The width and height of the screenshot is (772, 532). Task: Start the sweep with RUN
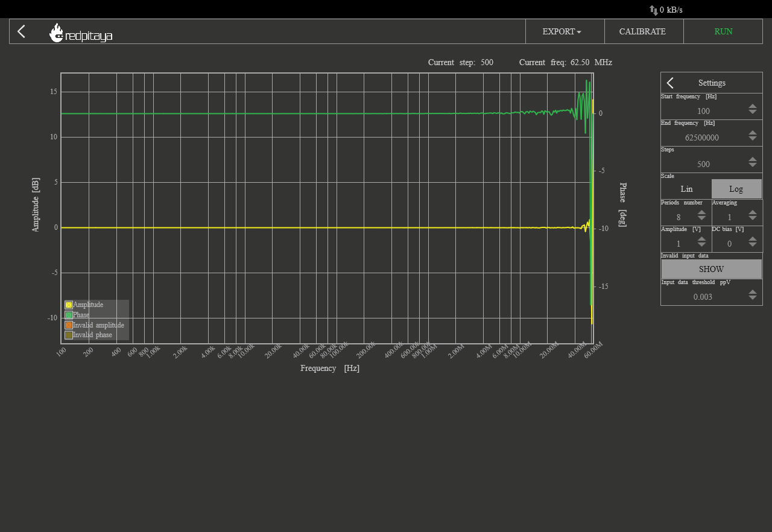pyautogui.click(x=723, y=31)
